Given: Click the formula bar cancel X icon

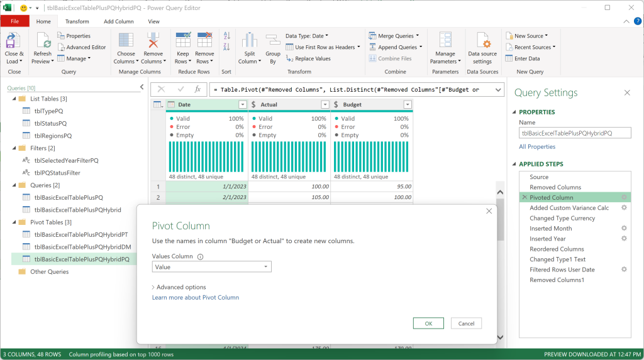Looking at the screenshot, I should (x=162, y=89).
